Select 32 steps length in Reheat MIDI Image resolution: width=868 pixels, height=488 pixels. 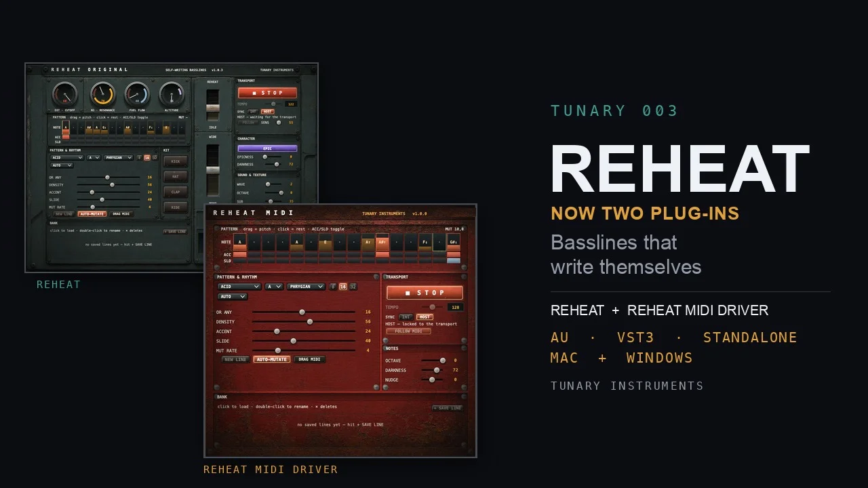tap(353, 287)
